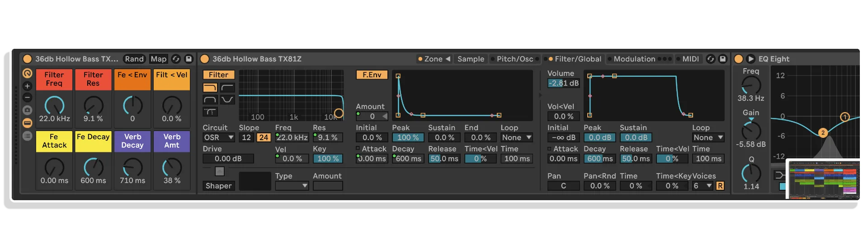
Task: Select EQ band 1 handle
Action: click(844, 117)
